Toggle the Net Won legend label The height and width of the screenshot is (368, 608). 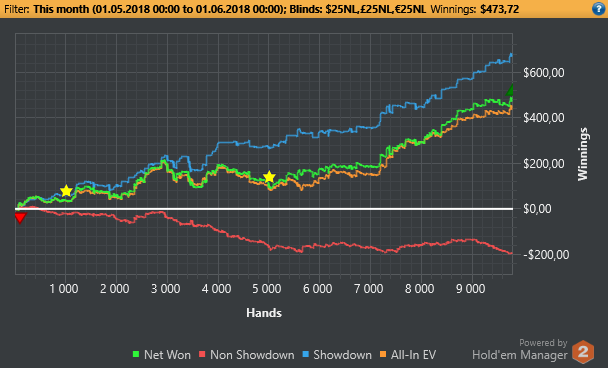coord(167,355)
